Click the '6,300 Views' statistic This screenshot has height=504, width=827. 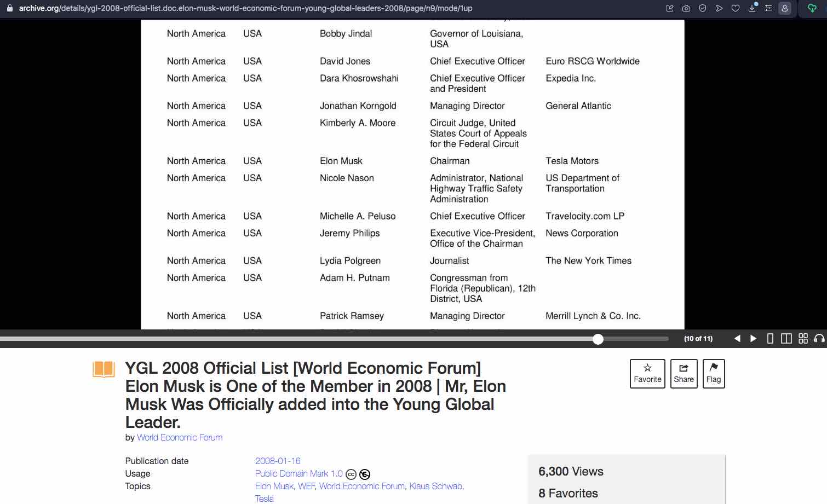[571, 471]
